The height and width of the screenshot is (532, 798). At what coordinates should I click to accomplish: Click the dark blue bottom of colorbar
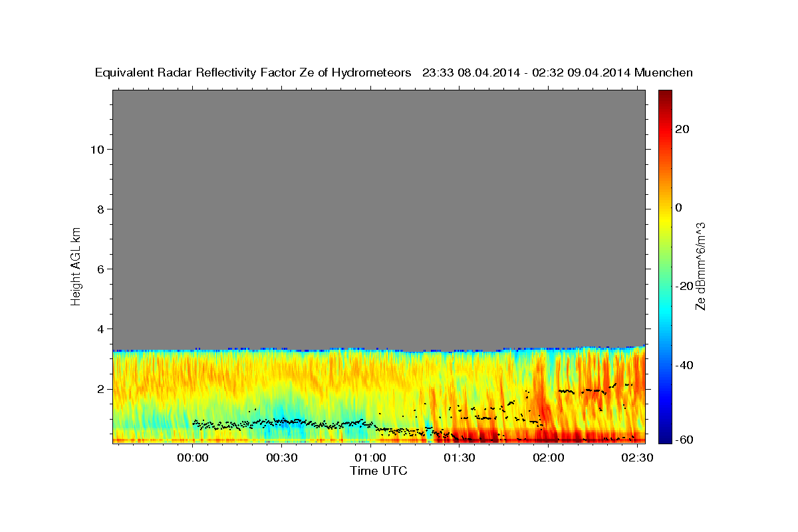(665, 438)
